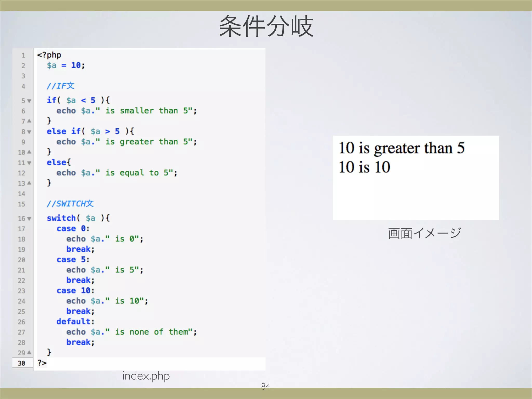Click the 'break;' statement on line 22

pyautogui.click(x=80, y=280)
